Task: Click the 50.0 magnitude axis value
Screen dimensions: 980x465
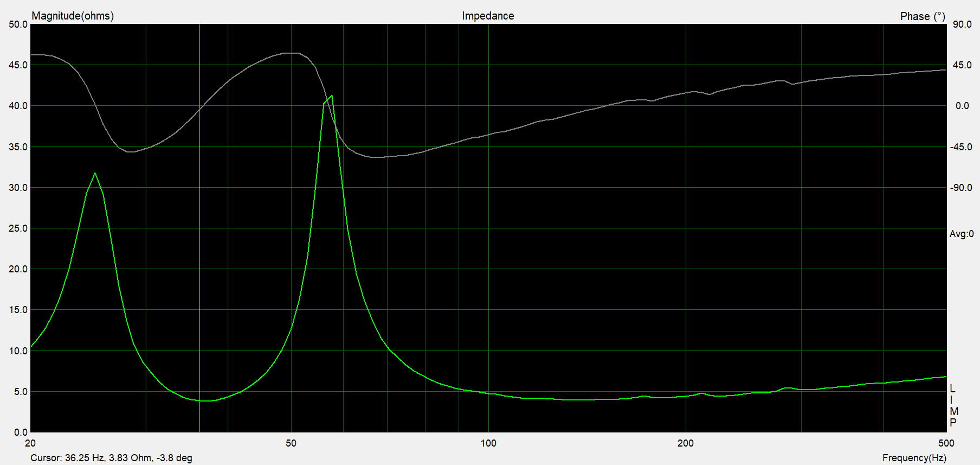Action: [x=18, y=24]
